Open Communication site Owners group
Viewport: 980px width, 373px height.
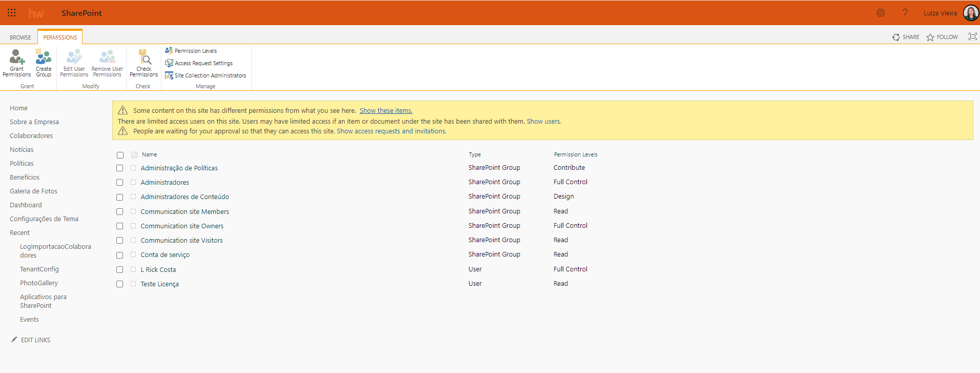tap(182, 226)
